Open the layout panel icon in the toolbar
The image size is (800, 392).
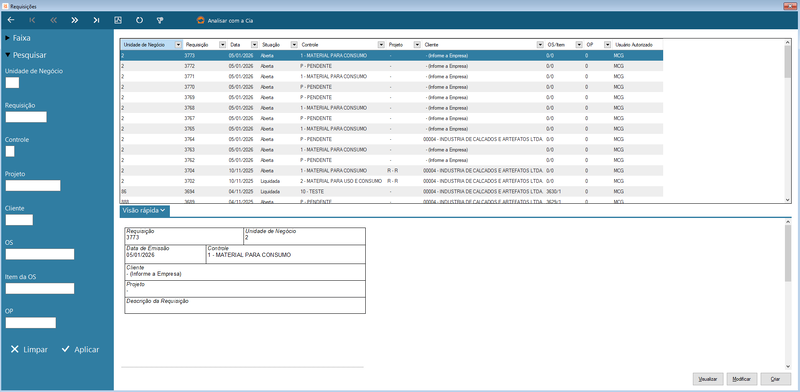[118, 20]
